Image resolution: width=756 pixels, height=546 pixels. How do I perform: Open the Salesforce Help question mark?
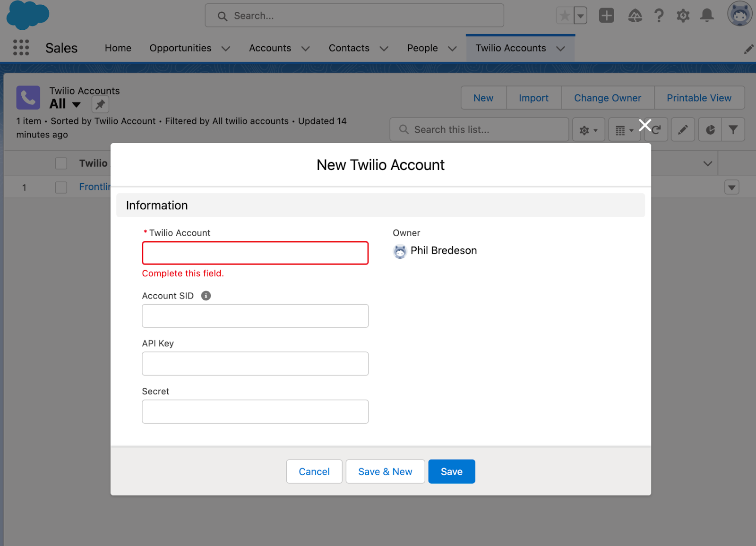pos(659,16)
